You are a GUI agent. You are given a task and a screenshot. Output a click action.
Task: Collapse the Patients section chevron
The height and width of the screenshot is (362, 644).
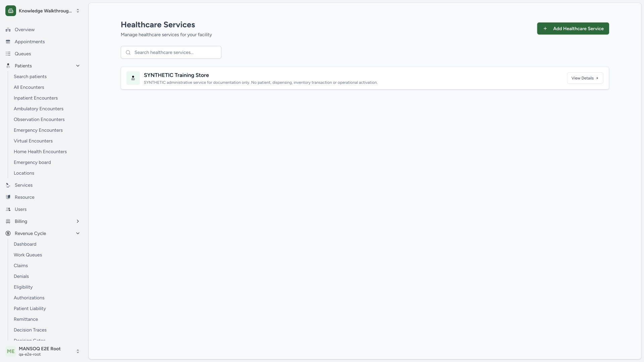78,66
